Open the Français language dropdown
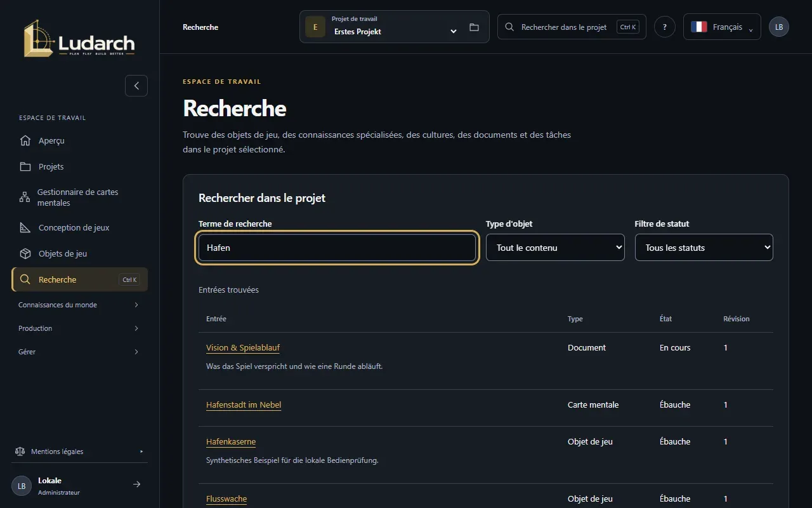812x508 pixels. (x=722, y=27)
